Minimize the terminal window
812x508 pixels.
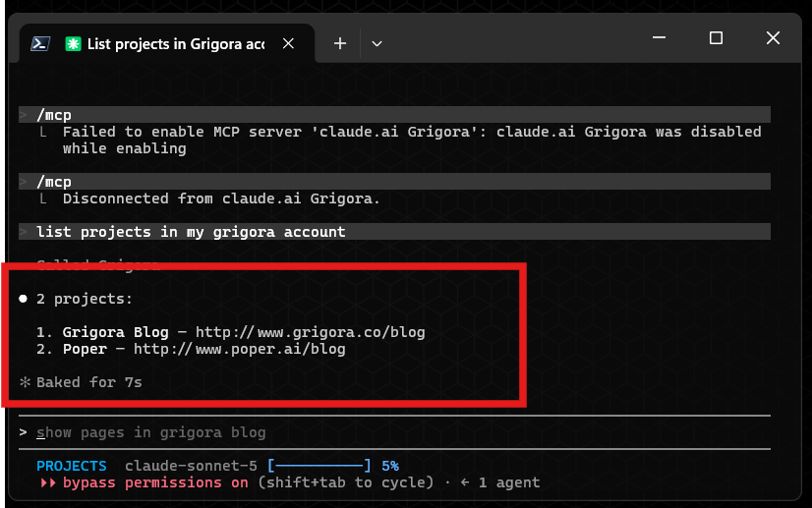tap(659, 37)
